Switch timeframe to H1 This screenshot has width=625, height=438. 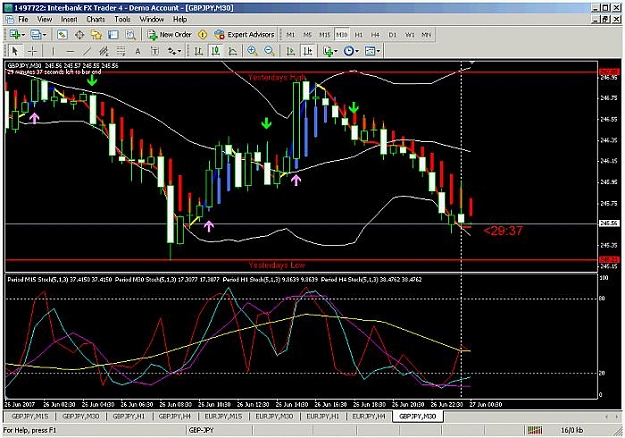point(359,35)
